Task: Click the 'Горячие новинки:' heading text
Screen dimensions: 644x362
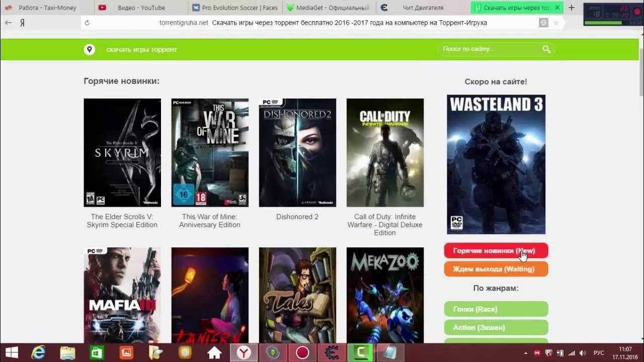Action: tap(121, 81)
